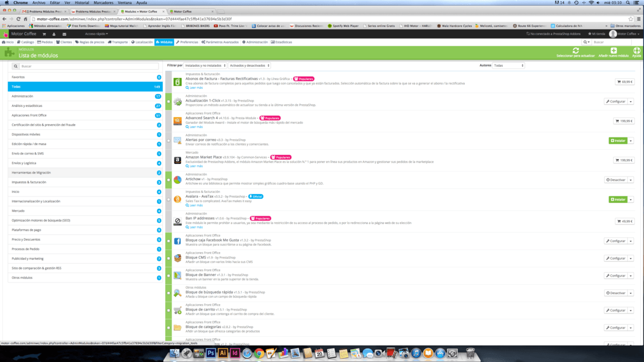Screen dimensions: 644x362
Task: Open the Pedidos menu
Action: click(x=44, y=42)
